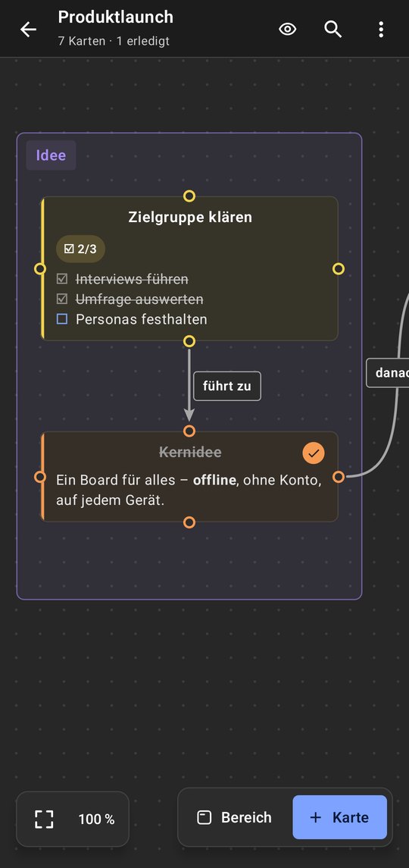This screenshot has height=868, width=409.
Task: Select the führt zu connection label
Action: click(227, 386)
